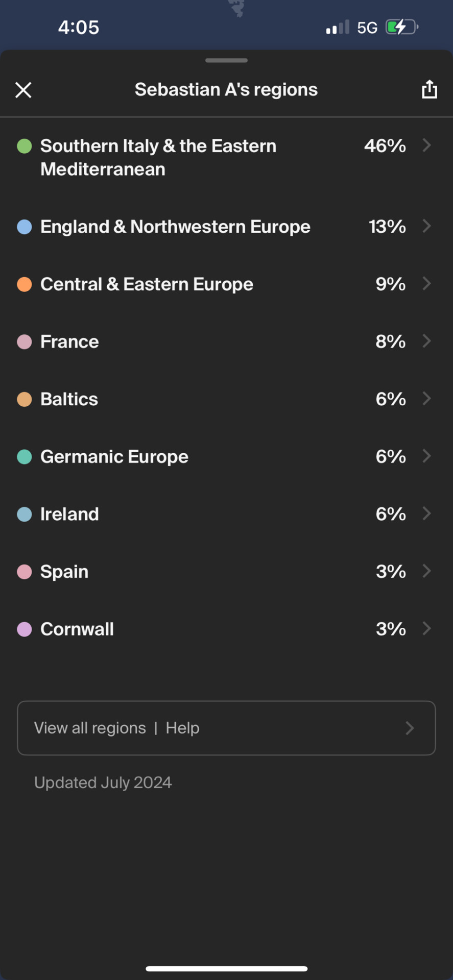
Task: Open Ireland region details
Action: click(226, 514)
